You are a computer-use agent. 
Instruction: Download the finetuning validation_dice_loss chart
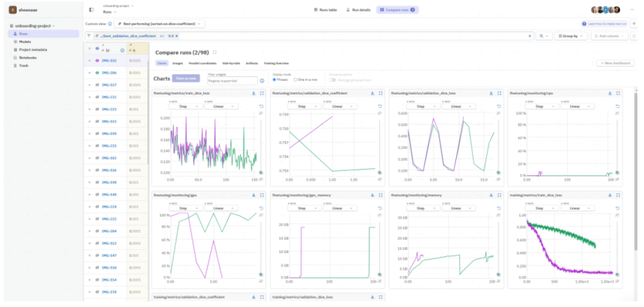(x=491, y=93)
